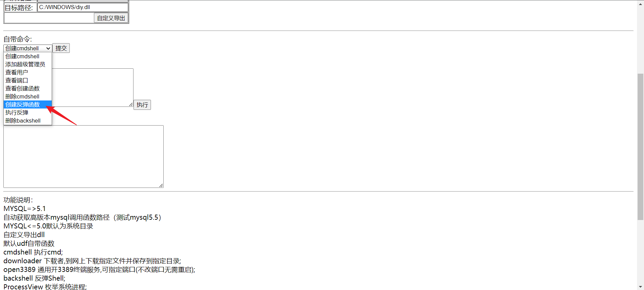Choose 查看创建函数 in the command list
This screenshot has width=644, height=290.
pyautogui.click(x=22, y=88)
